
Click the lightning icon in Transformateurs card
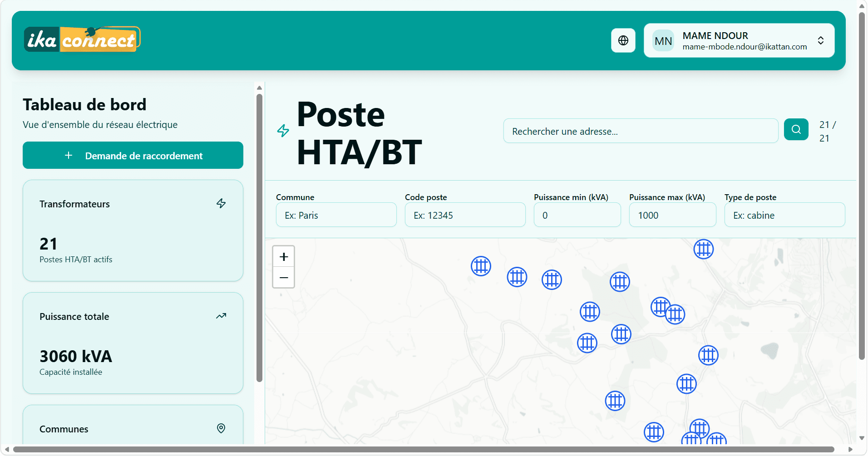[221, 203]
